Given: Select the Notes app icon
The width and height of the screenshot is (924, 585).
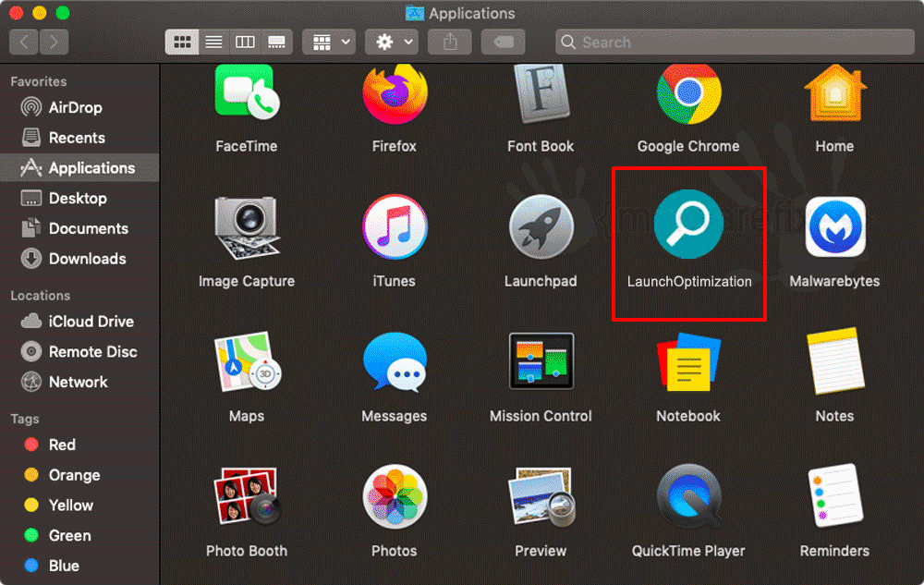Looking at the screenshot, I should [835, 361].
